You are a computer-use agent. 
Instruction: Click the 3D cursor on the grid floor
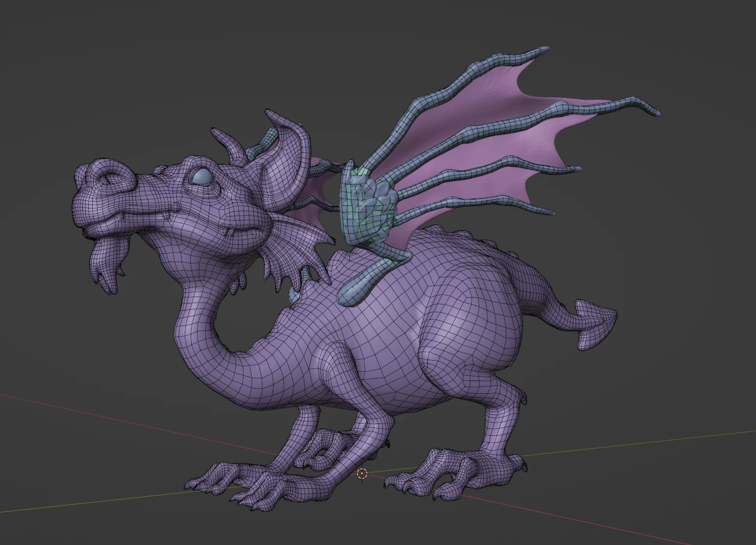click(362, 473)
